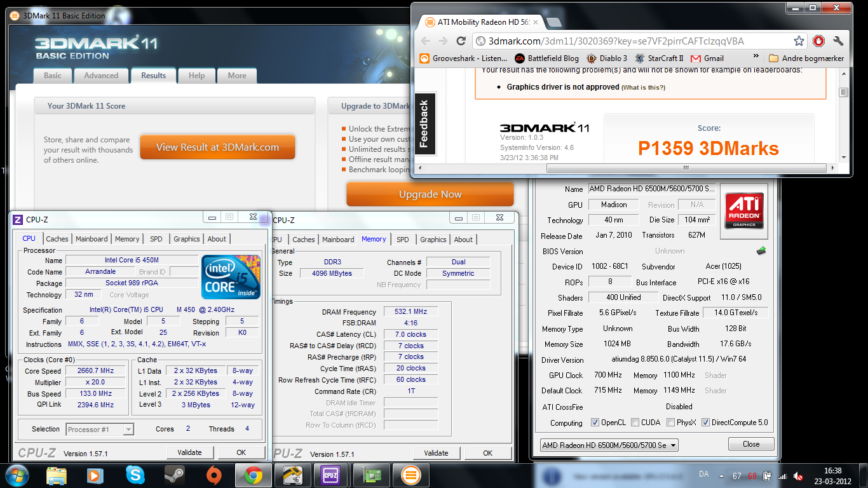Open Windows Explorer from the taskbar
Screen dimensions: 868x488
(57, 475)
